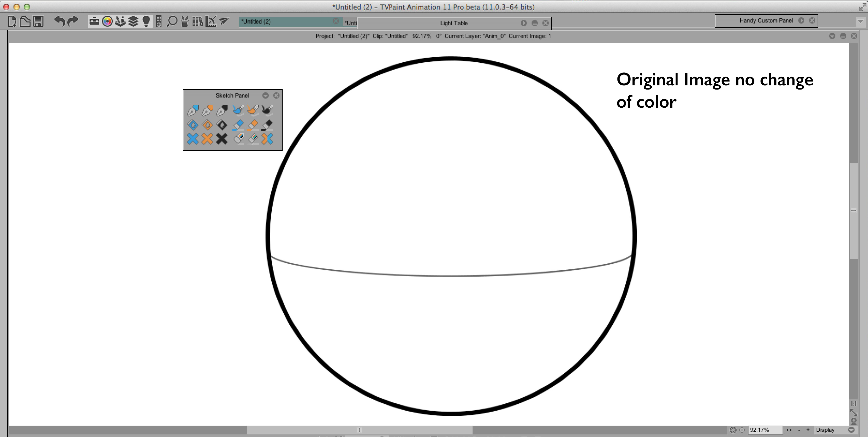
Task: Click the Handy Custom Panel title
Action: (766, 20)
